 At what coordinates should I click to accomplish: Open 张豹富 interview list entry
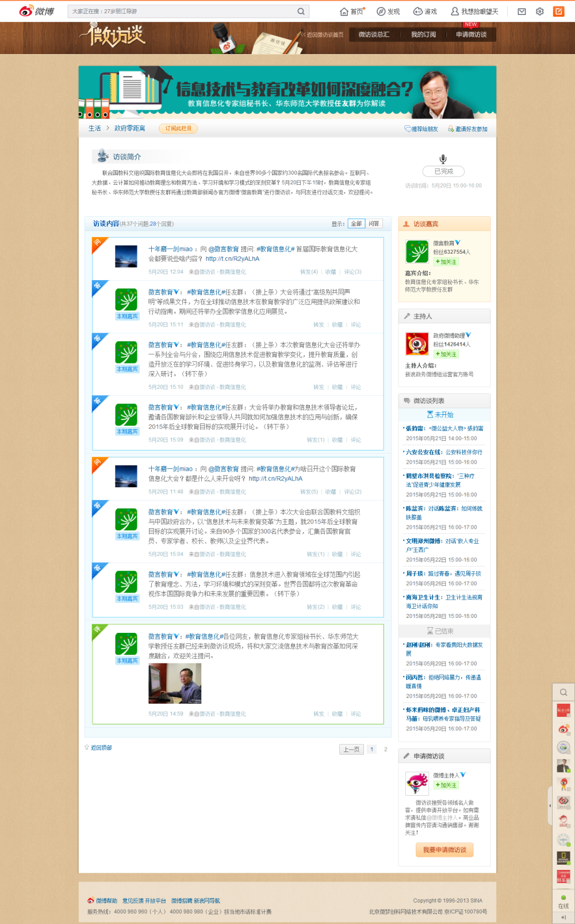[444, 428]
